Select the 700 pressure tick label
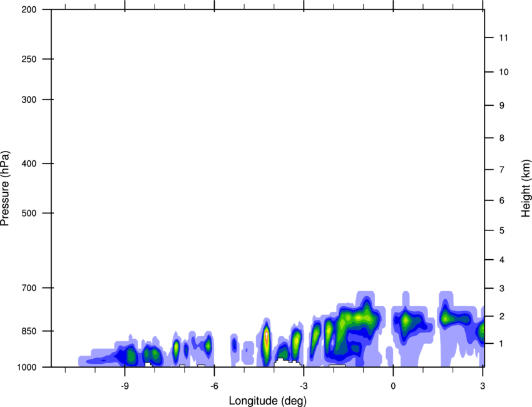 pos(29,288)
